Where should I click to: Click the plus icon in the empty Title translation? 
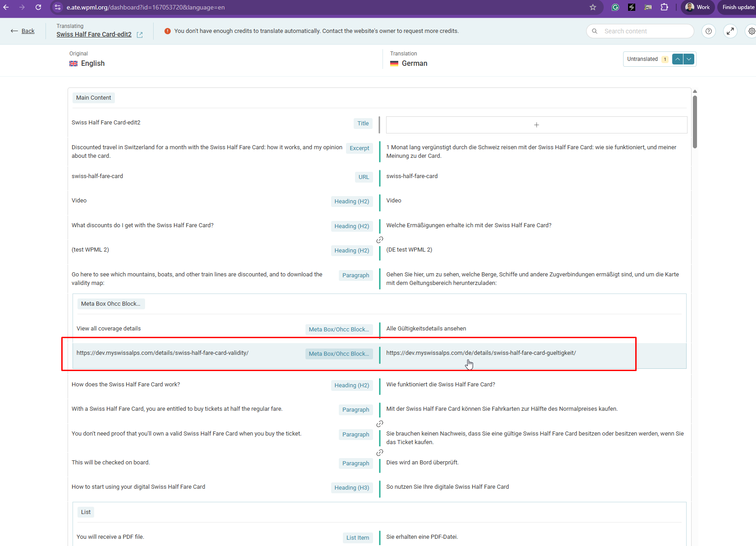pyautogui.click(x=537, y=125)
